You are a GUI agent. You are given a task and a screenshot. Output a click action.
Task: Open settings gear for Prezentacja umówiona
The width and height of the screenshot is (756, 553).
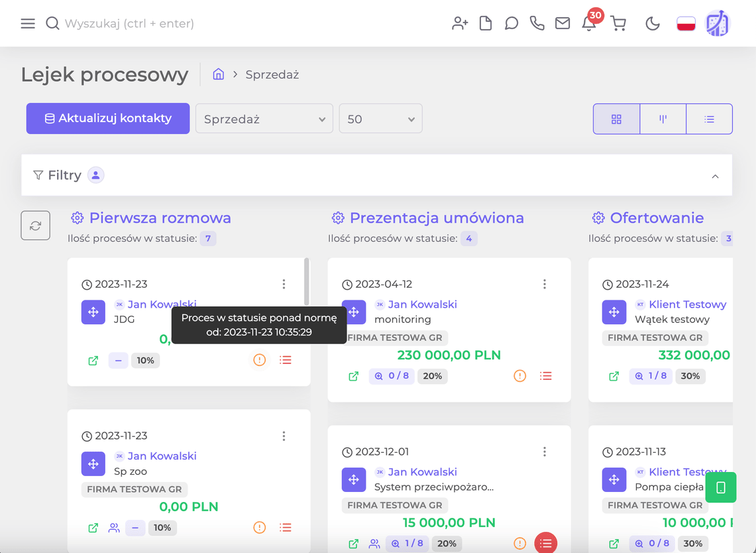point(338,217)
